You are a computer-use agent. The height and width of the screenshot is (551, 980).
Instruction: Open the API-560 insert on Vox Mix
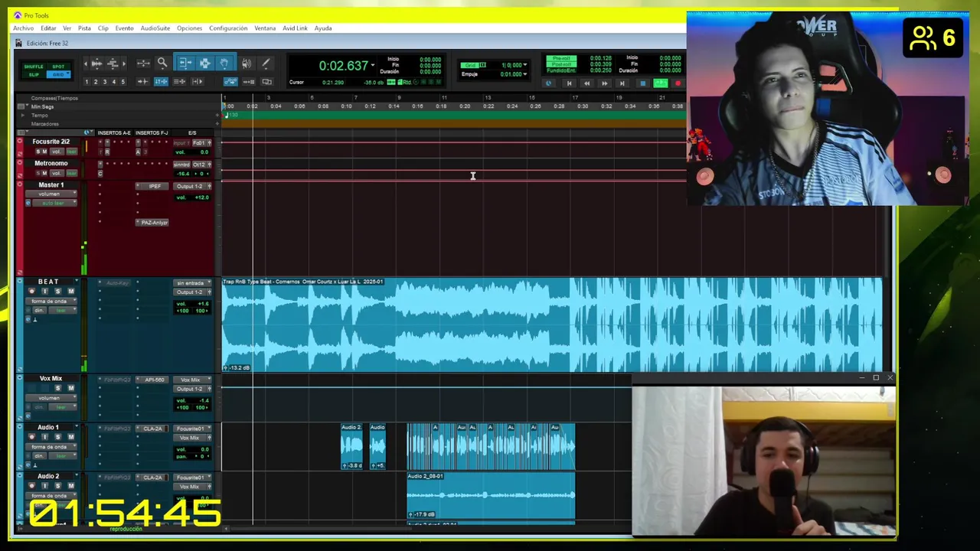tap(152, 380)
